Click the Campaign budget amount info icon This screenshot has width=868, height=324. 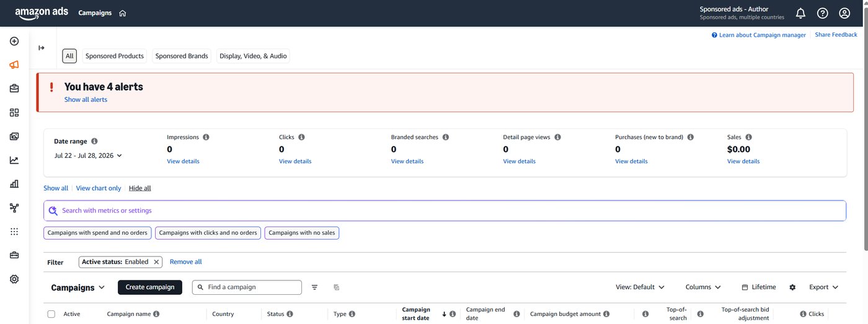click(606, 314)
